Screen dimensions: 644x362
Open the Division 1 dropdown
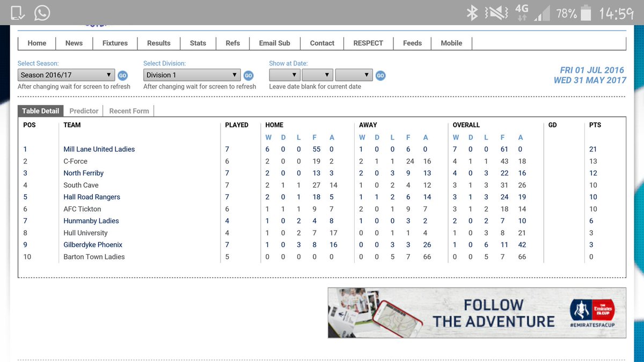click(192, 75)
